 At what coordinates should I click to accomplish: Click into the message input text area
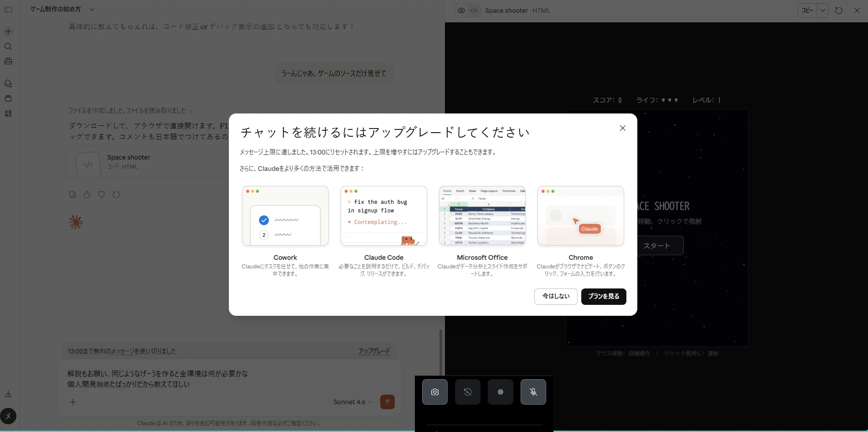230,379
